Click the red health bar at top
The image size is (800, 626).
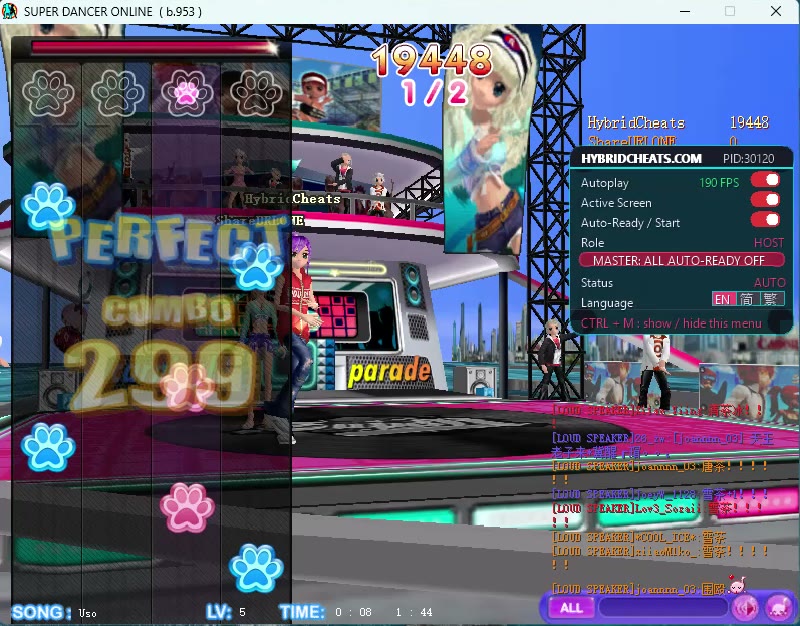click(153, 47)
